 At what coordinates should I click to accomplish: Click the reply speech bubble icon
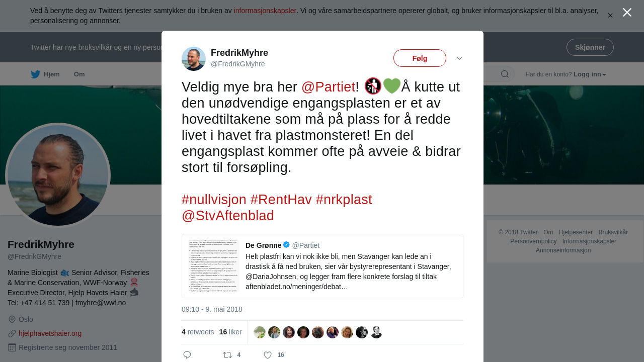(187, 355)
